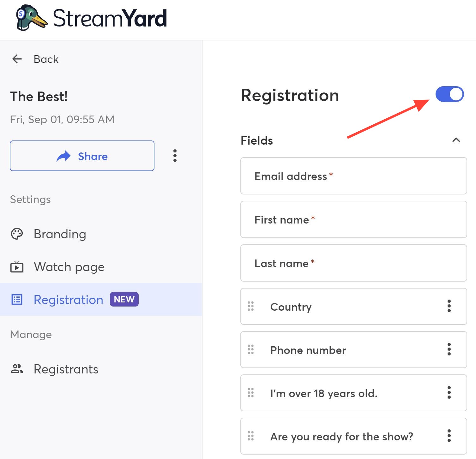Click the Registration form icon in sidebar
The image size is (476, 459).
tap(17, 300)
